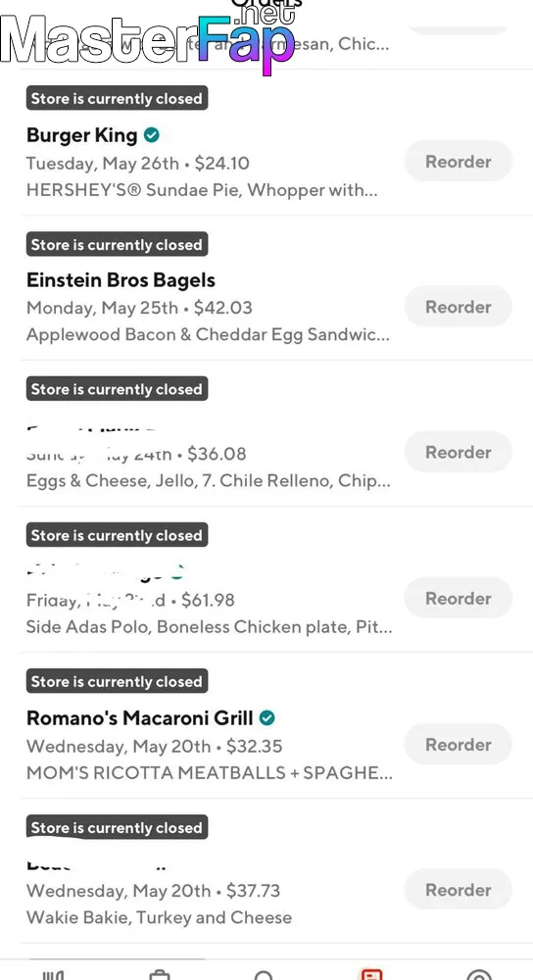Viewport: 533px width, 980px height.
Task: Open the Burger King store name
Action: 82,135
